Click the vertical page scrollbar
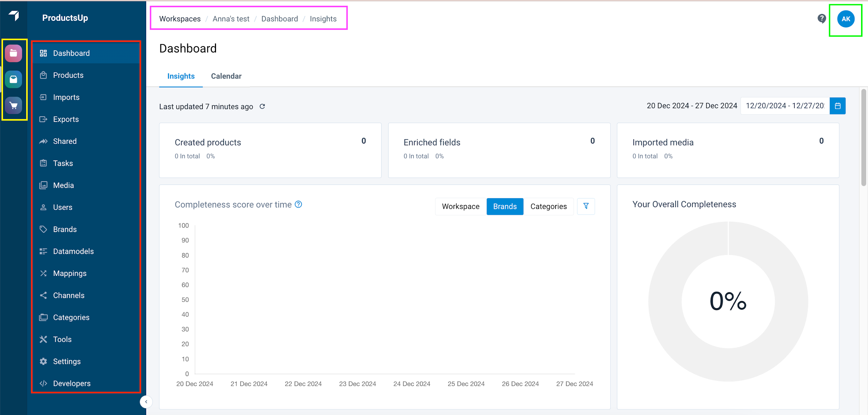Viewport: 868px width, 415px height. [x=863, y=137]
